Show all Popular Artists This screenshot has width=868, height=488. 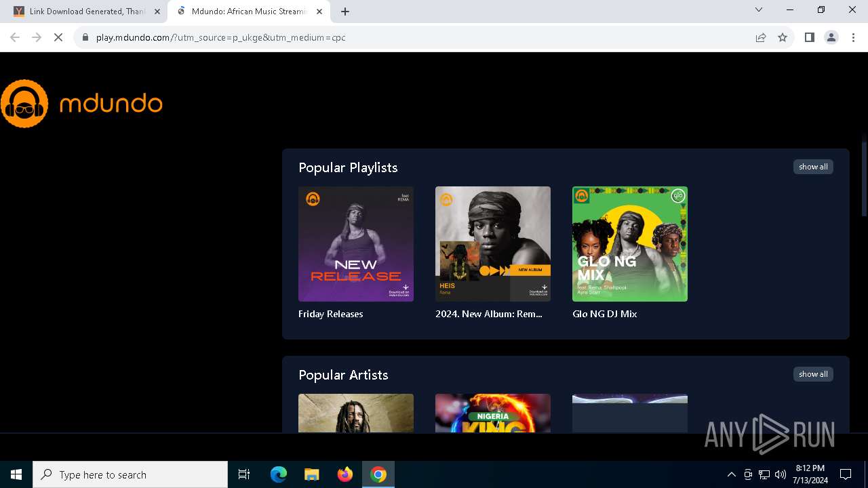click(813, 374)
